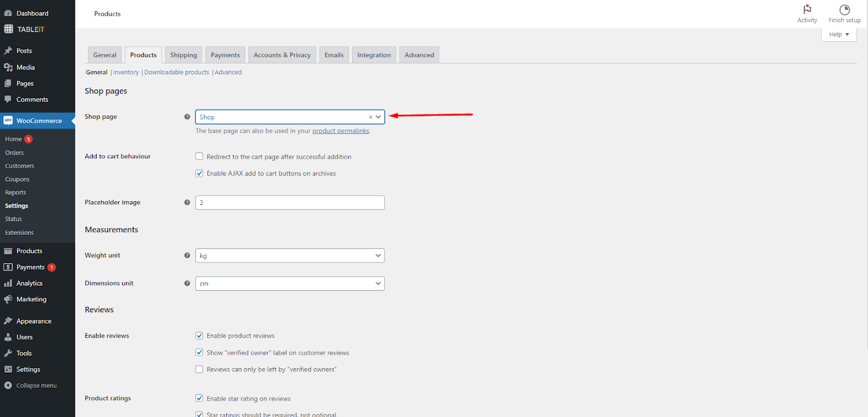Follow the product permalinks link
Screen dimensions: 868x417
tap(340, 131)
